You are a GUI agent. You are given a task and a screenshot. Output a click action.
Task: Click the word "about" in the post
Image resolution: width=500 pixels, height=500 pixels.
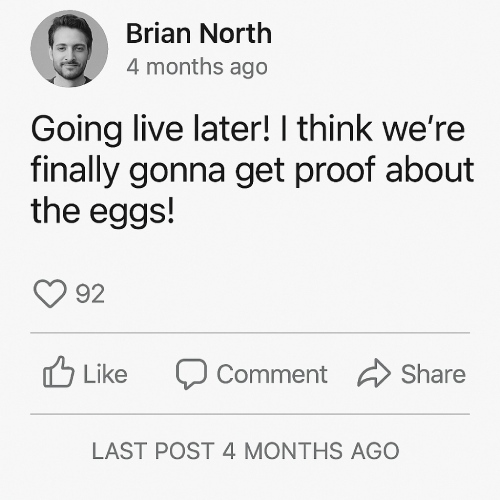(x=430, y=169)
